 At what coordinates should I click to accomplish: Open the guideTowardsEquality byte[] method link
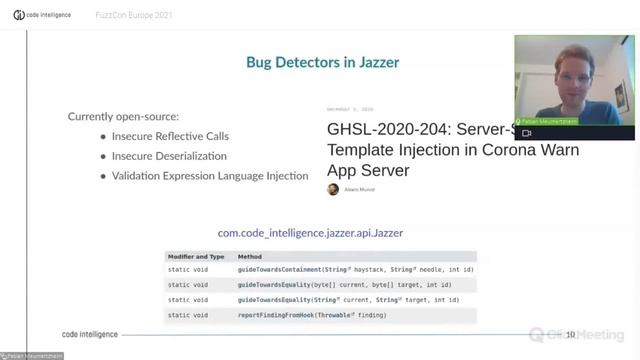click(x=274, y=284)
